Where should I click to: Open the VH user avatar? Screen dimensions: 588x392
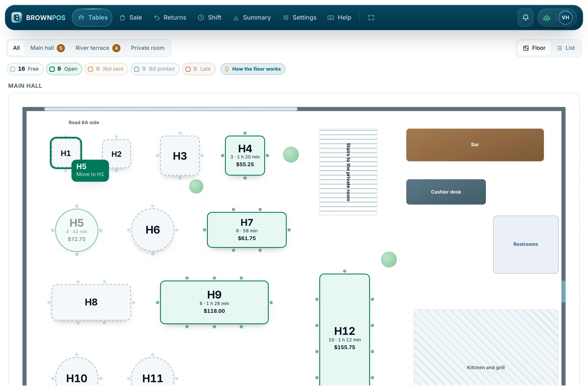tap(566, 18)
